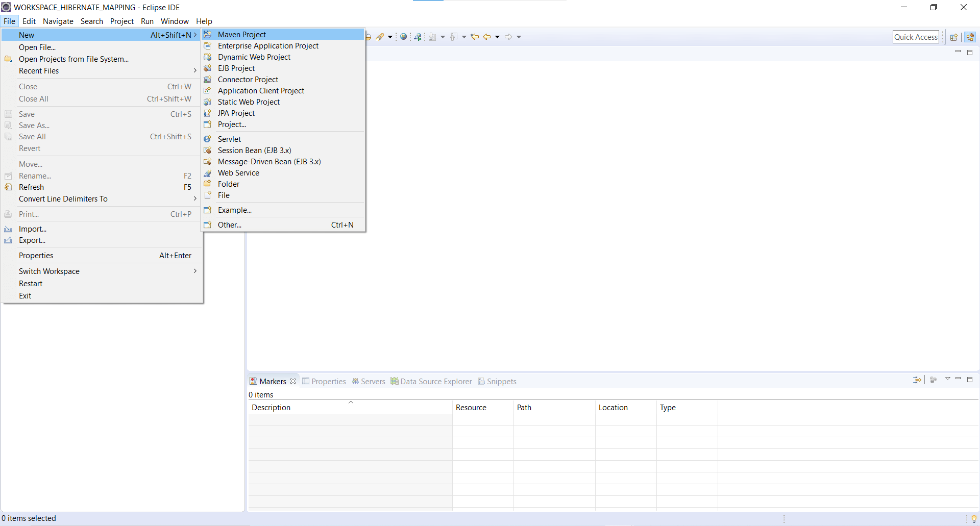Launch the Web Service Explorer icon
Viewport: 980px width, 526px height.
pos(418,36)
